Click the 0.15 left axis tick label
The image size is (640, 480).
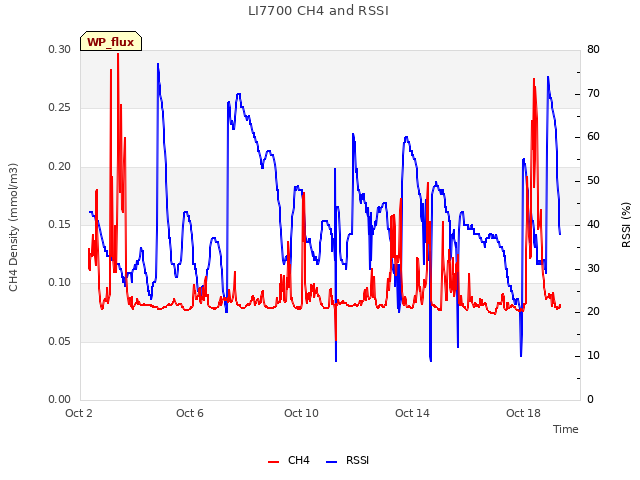tap(60, 224)
